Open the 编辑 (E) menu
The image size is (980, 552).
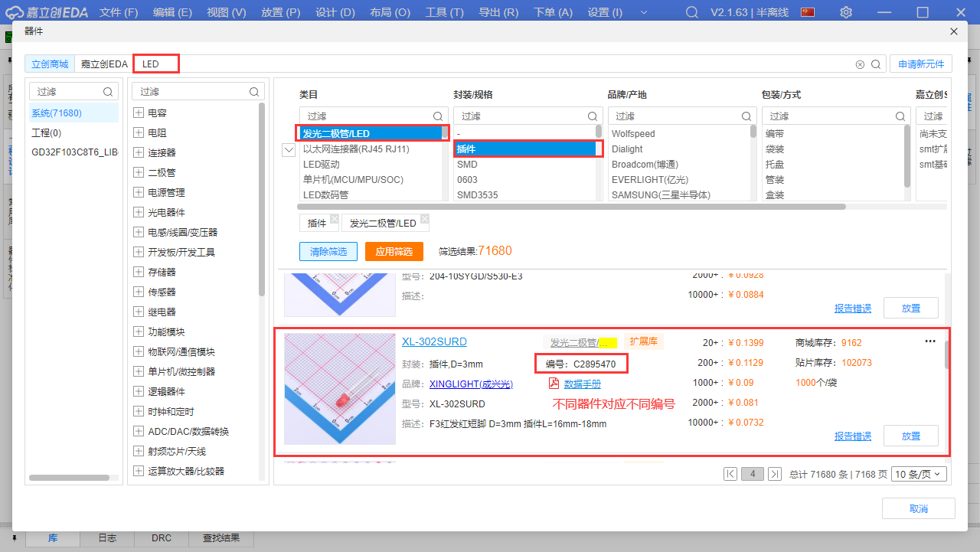pyautogui.click(x=172, y=12)
